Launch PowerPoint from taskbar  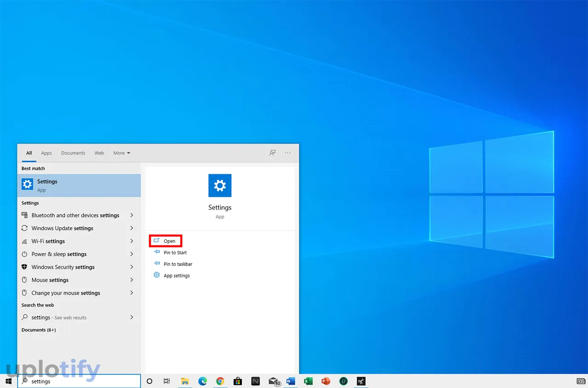coord(326,381)
